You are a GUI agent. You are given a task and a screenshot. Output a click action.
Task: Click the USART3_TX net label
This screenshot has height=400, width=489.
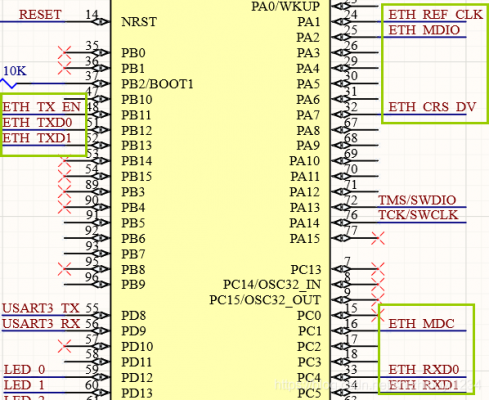41,308
